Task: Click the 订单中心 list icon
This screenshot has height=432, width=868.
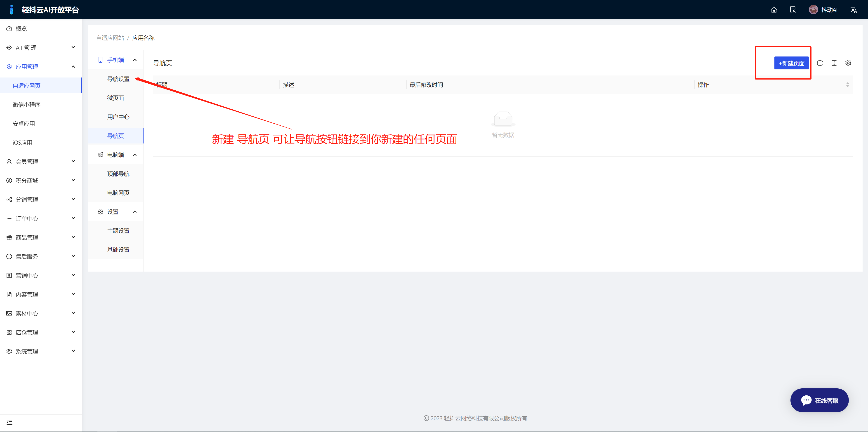Action: [x=9, y=218]
